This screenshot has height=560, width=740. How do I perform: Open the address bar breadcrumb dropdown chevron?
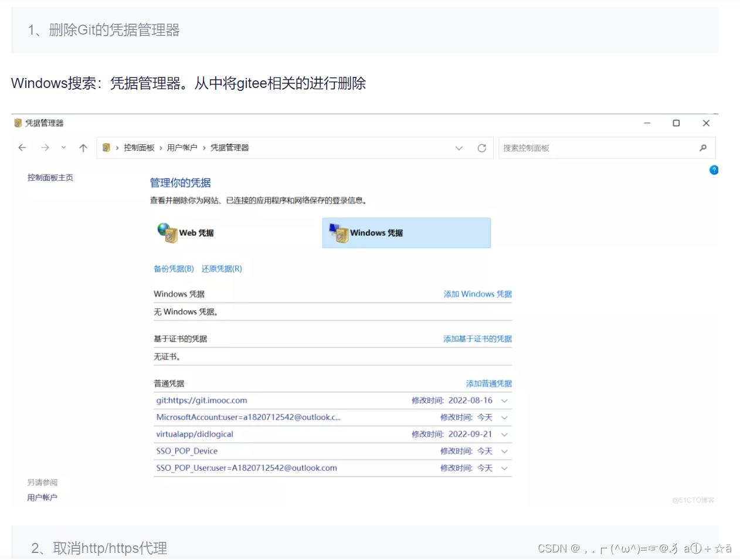pyautogui.click(x=459, y=148)
